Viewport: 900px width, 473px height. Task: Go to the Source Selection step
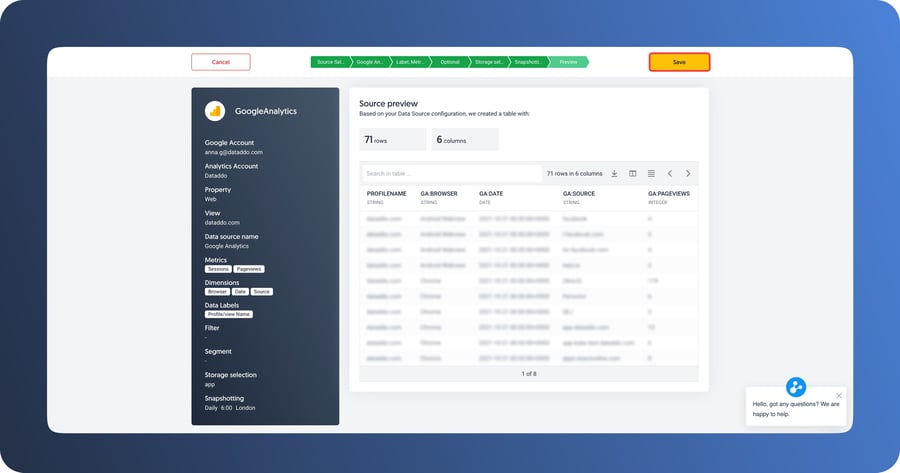coord(330,62)
